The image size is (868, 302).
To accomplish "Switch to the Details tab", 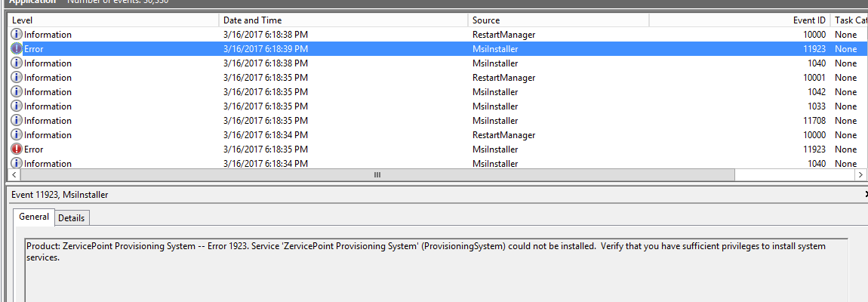I will click(x=72, y=217).
